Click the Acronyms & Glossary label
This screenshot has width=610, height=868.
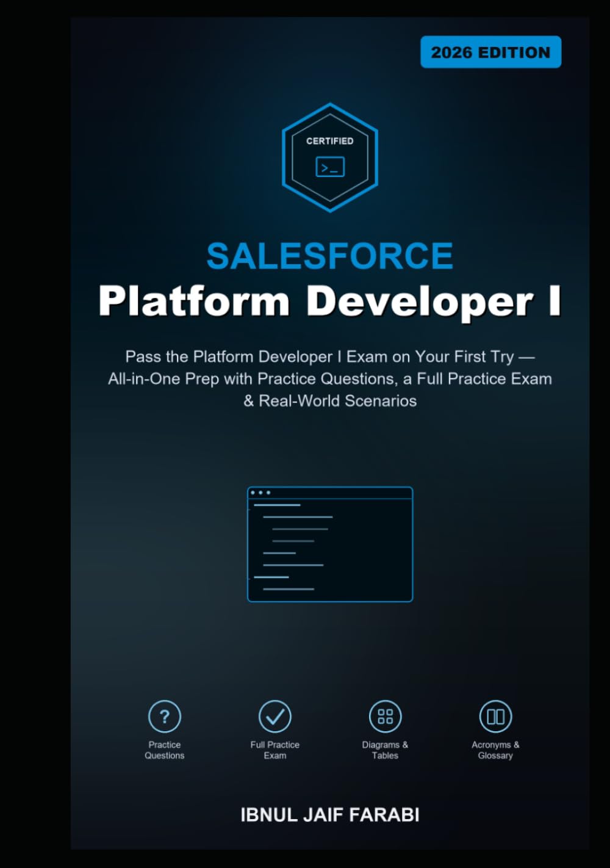tap(495, 750)
